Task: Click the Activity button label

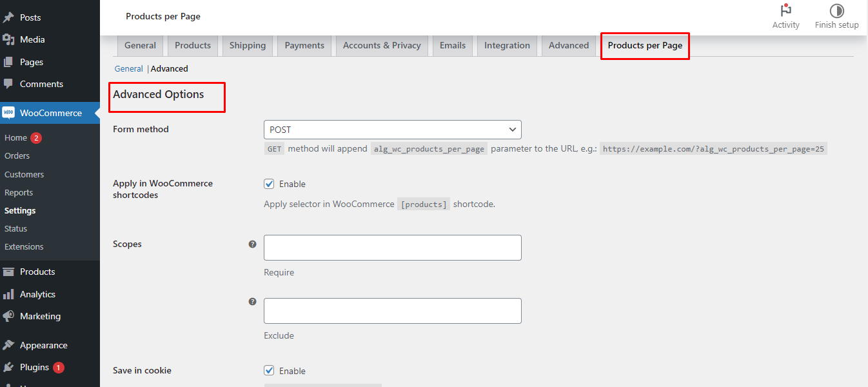Action: [x=785, y=25]
